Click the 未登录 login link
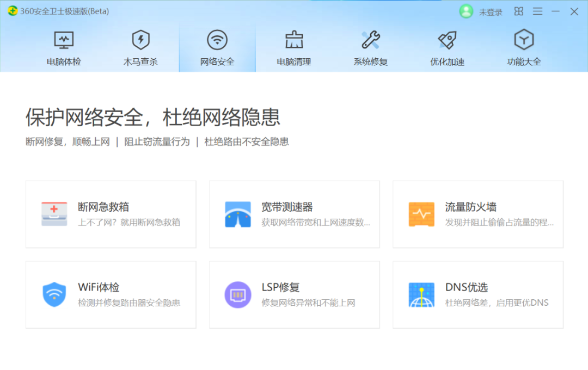588x370 pixels. pos(490,12)
